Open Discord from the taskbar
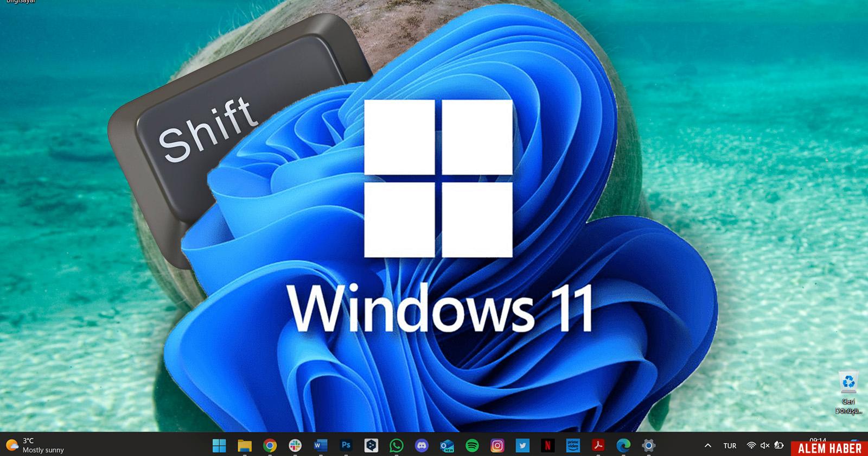Screen dimensions: 868x456 [x=422, y=446]
